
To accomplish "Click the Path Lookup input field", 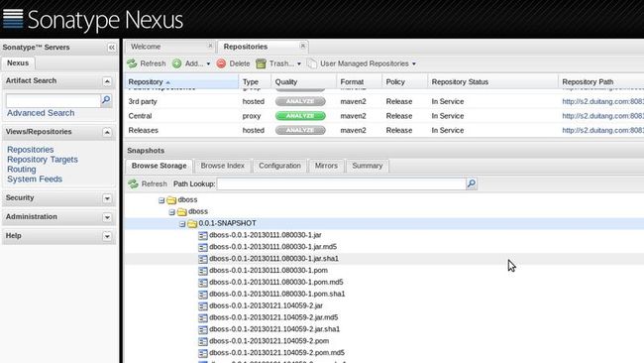I will [341, 183].
